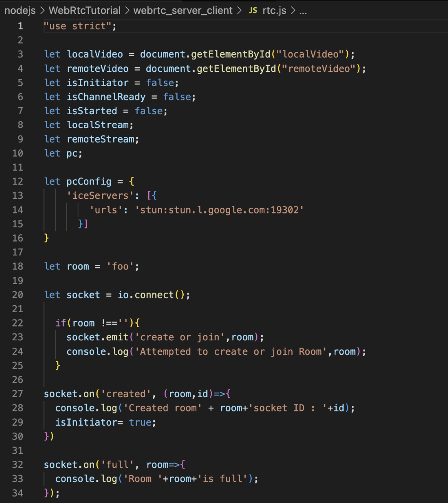Click the true value on line 29
This screenshot has height=503, width=448.
coord(140,422)
